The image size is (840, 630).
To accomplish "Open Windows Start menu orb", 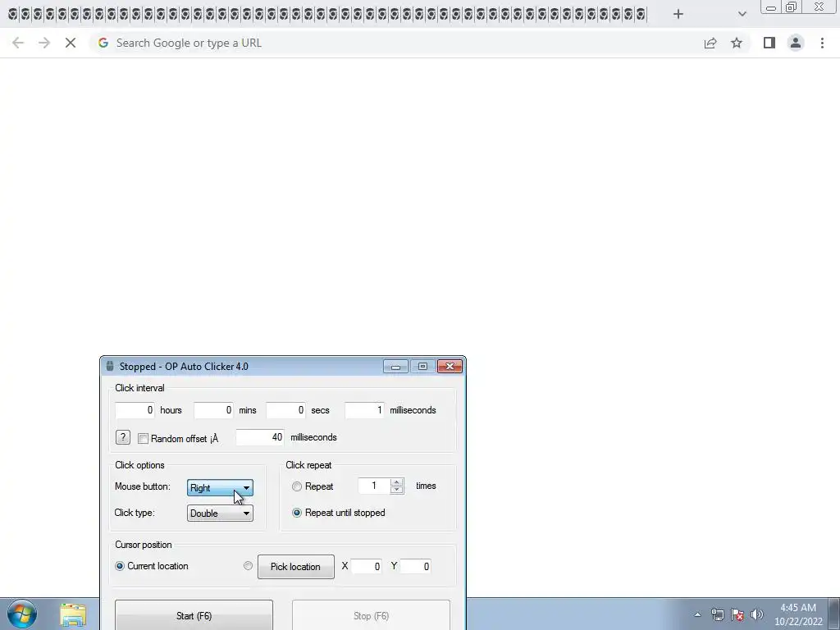I will coord(22,614).
